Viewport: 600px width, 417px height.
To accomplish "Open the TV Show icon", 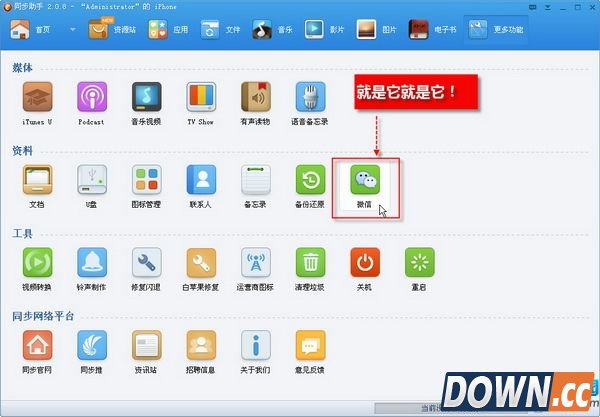I will 201,97.
